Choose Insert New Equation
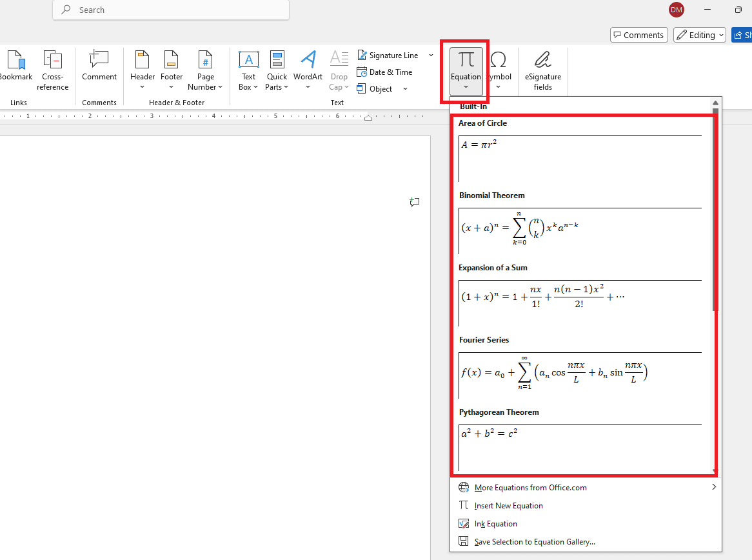Image resolution: width=752 pixels, height=560 pixels. (586, 506)
